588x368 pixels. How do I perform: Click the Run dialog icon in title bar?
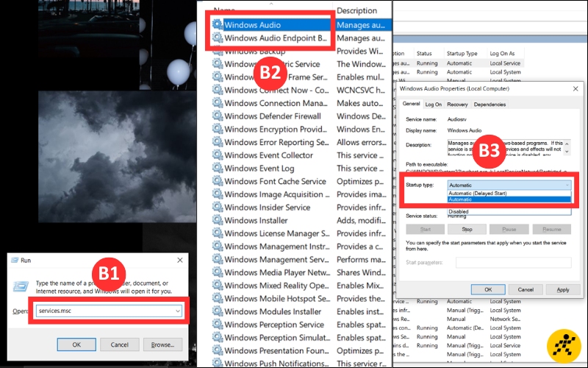click(15, 260)
